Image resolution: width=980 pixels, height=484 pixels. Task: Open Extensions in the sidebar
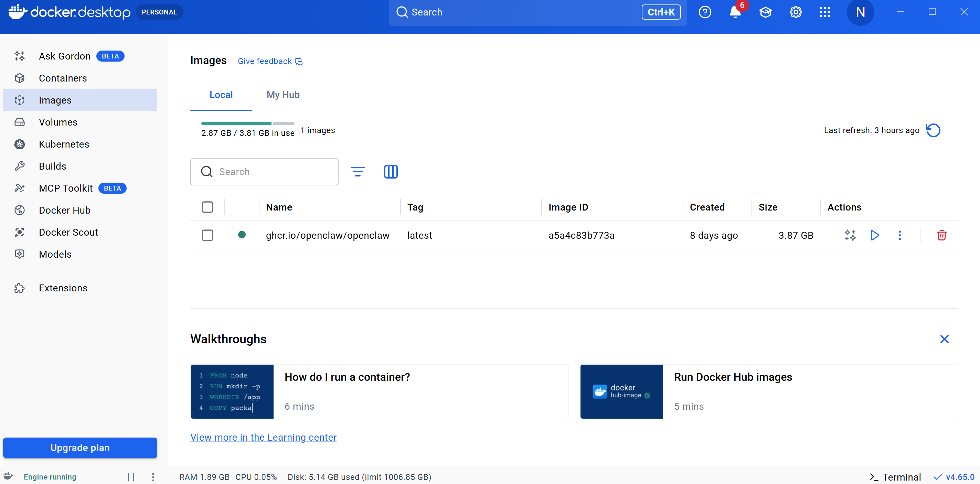[80, 288]
